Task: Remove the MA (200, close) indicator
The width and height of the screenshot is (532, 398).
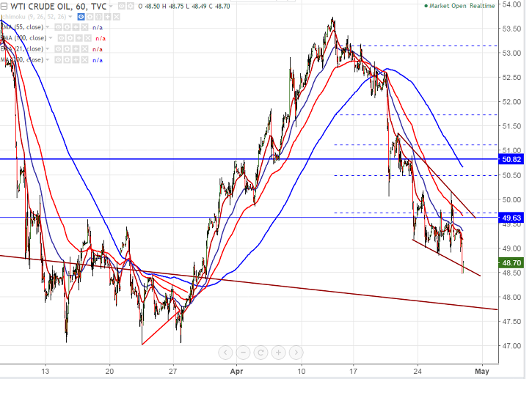Action: (84, 60)
